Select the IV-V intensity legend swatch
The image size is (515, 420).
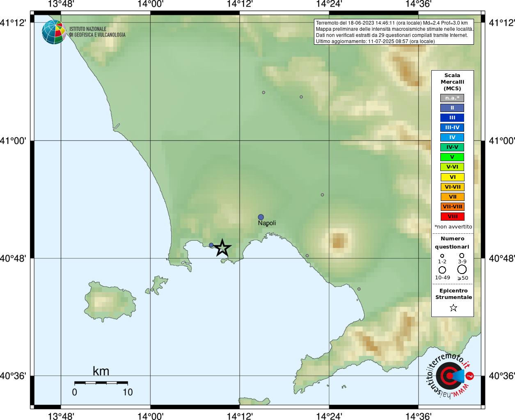tap(452, 147)
